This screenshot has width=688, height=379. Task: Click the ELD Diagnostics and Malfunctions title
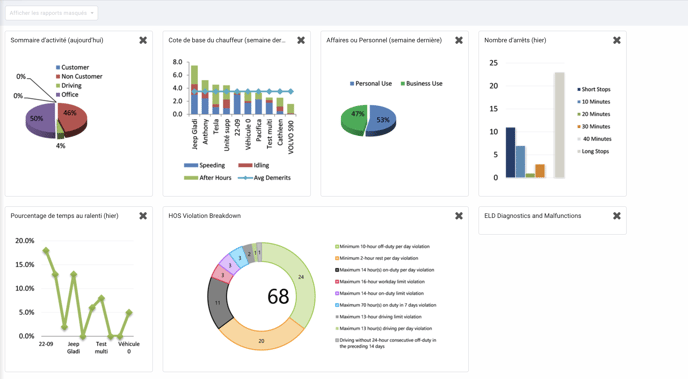coord(533,216)
